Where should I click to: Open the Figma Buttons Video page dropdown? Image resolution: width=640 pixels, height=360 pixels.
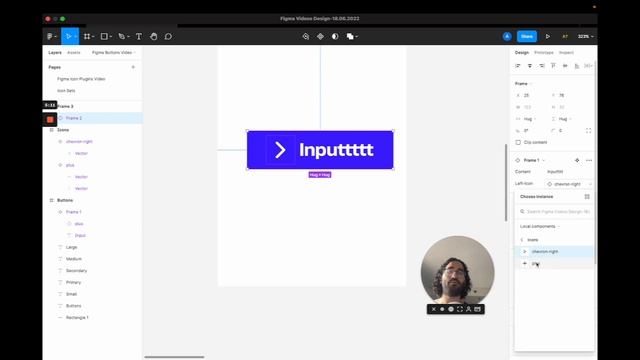114,53
